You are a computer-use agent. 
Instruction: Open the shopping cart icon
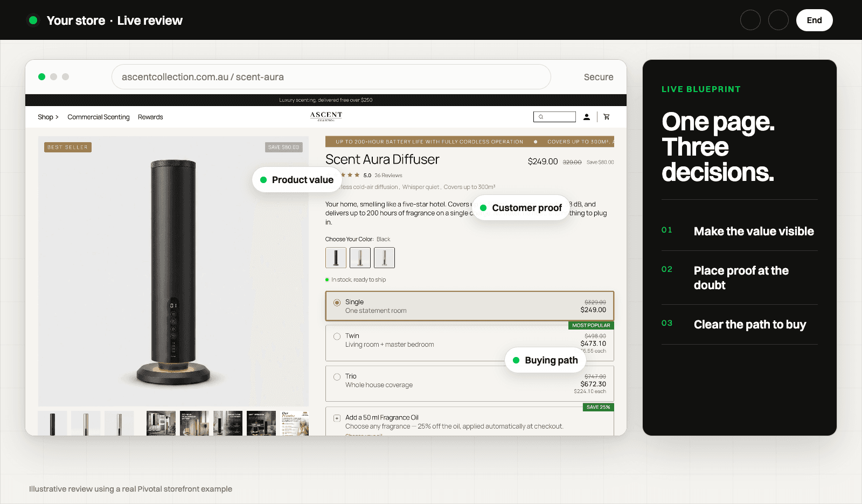[607, 117]
